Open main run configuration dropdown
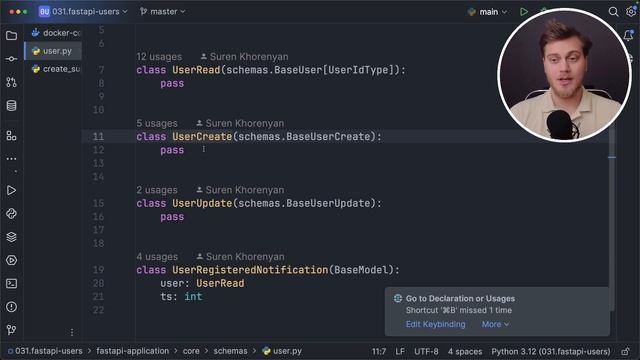This screenshot has width=640, height=360. click(487, 12)
